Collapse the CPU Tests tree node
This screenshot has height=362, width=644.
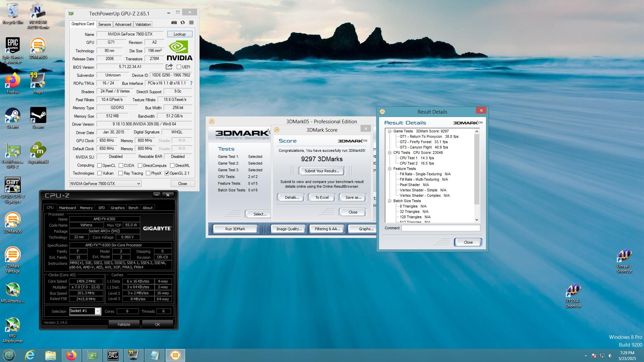click(x=390, y=153)
